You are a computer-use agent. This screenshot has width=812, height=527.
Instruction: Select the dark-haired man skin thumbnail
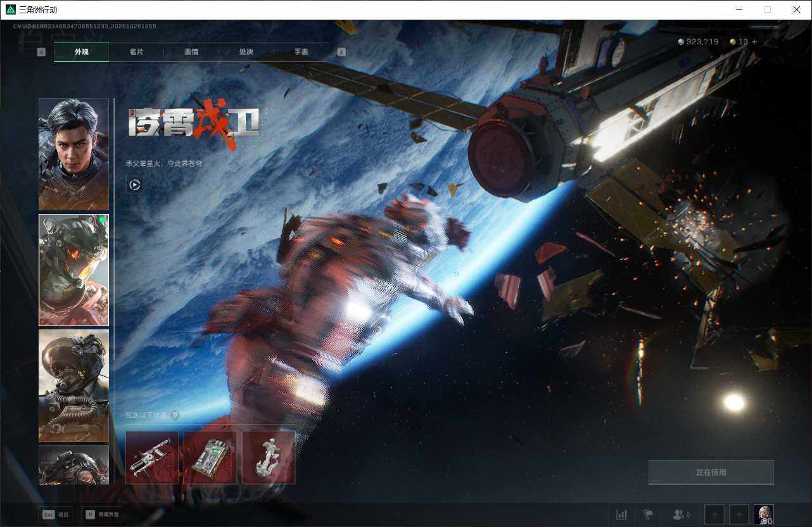(73, 154)
